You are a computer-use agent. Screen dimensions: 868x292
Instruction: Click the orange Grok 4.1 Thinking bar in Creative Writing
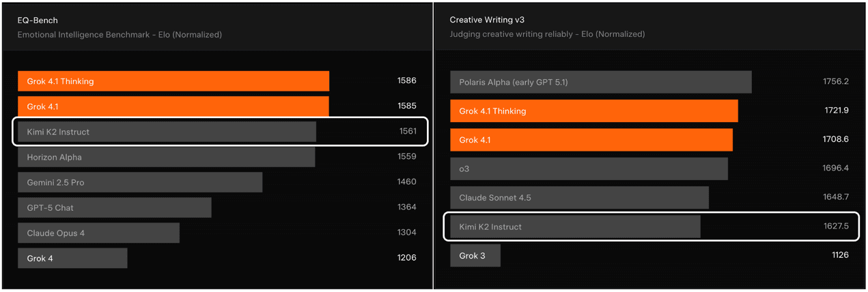(x=593, y=111)
